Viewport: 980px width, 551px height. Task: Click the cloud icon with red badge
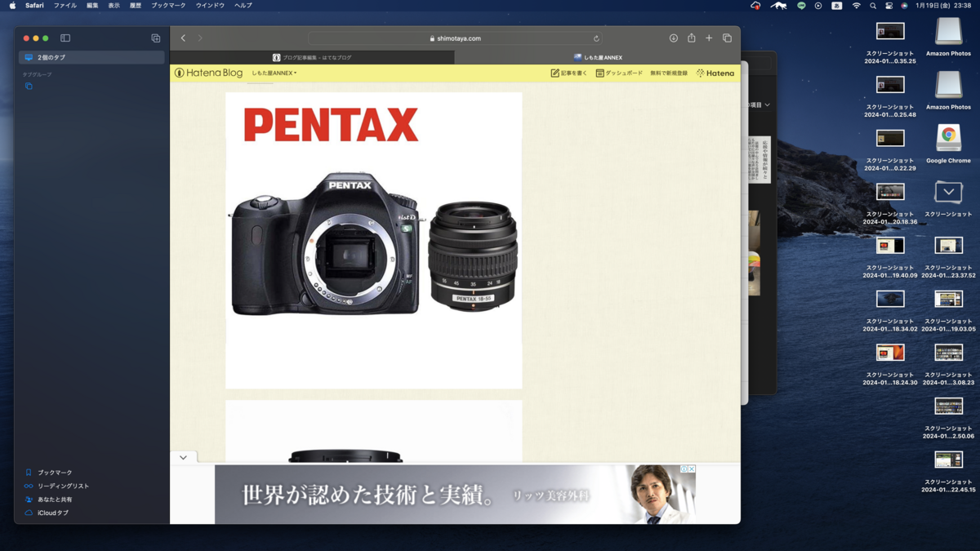pyautogui.click(x=755, y=6)
